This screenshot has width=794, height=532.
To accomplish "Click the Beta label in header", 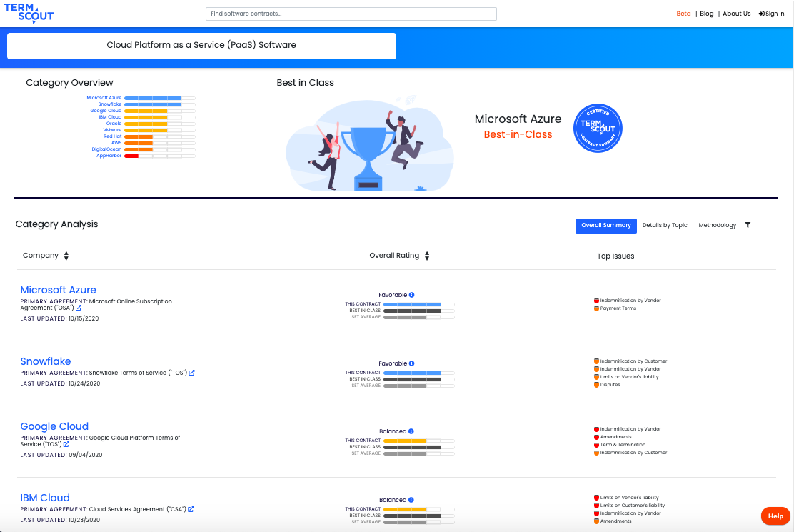I will (x=683, y=14).
